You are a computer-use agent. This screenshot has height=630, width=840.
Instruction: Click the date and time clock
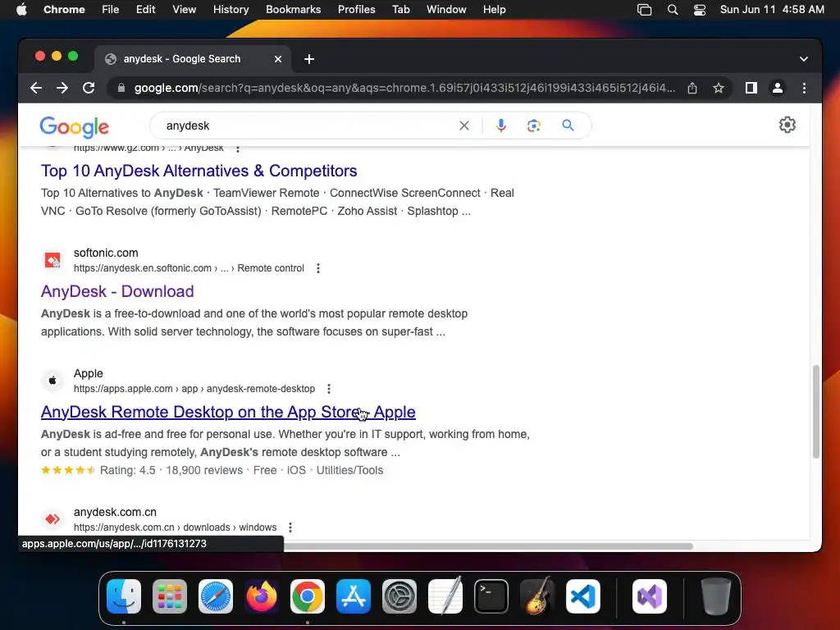[772, 10]
